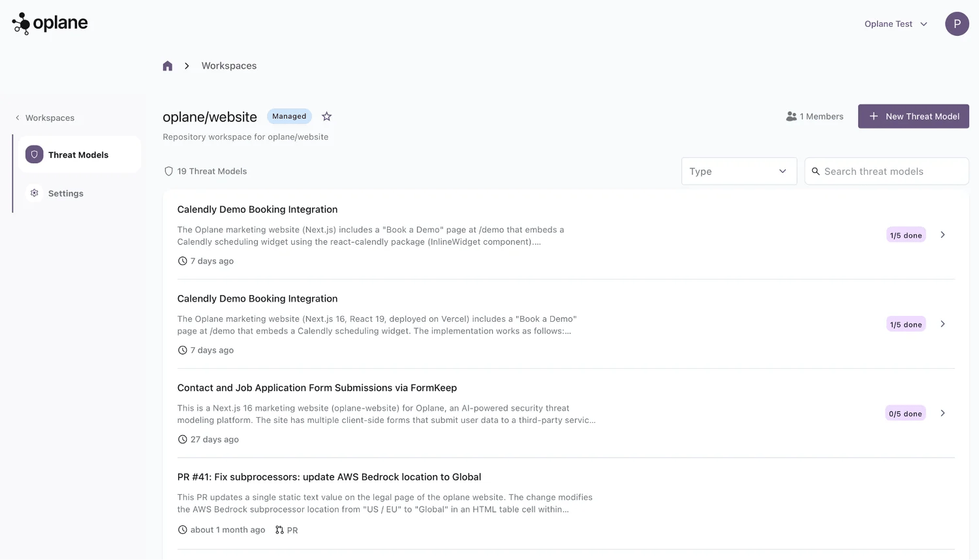The image size is (979, 560).
Task: Click the P user avatar
Action: tap(957, 24)
